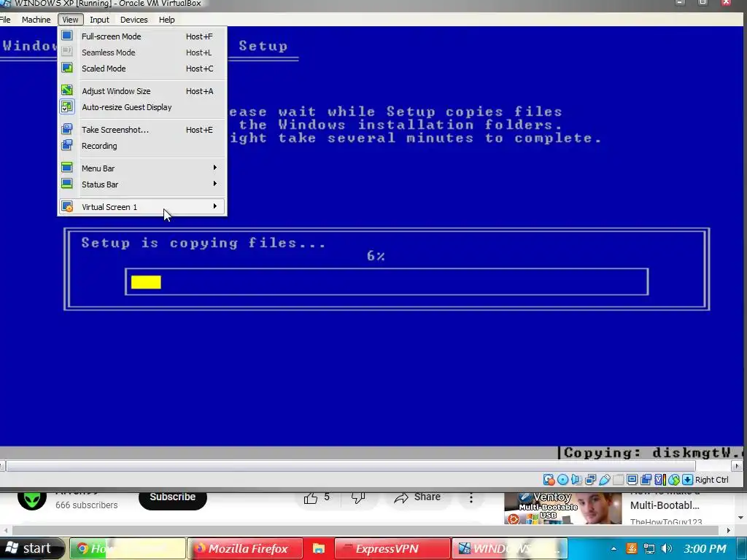This screenshot has width=747, height=560.
Task: Click the Right Ctrl host key label
Action: (x=712, y=480)
